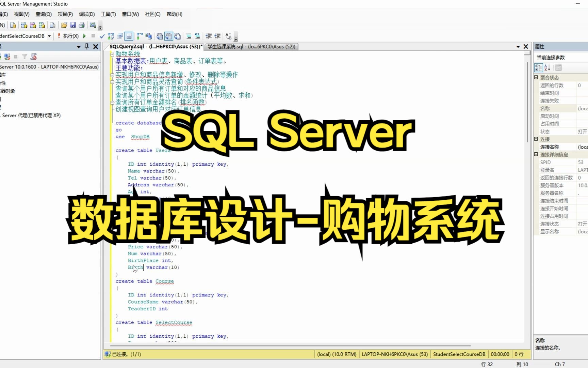Toggle auto-hide pin on Object Explorer
The height and width of the screenshot is (368, 588).
pos(87,46)
